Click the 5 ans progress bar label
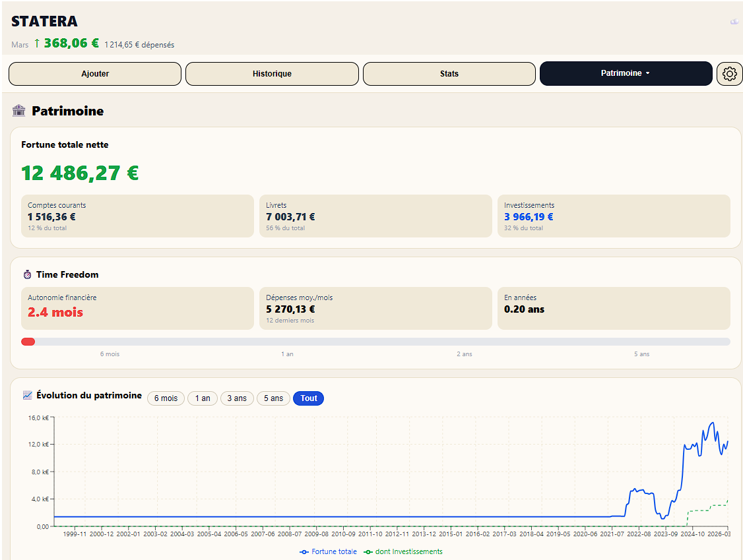Image resolution: width=743 pixels, height=560 pixels. (x=641, y=354)
